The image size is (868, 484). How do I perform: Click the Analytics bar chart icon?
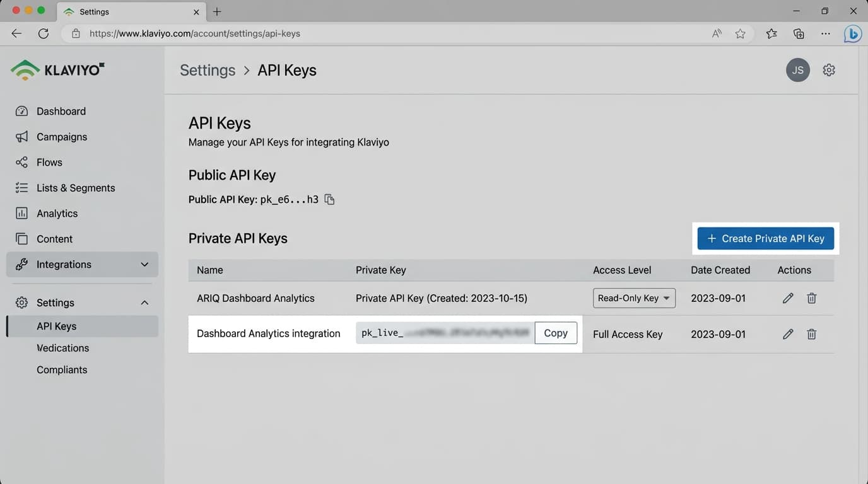[x=21, y=214]
